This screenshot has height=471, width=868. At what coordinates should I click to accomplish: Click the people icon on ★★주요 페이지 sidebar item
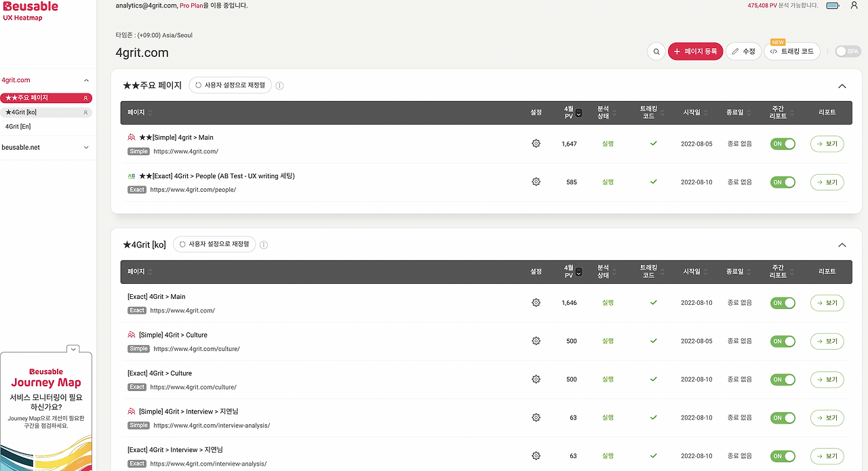point(85,98)
